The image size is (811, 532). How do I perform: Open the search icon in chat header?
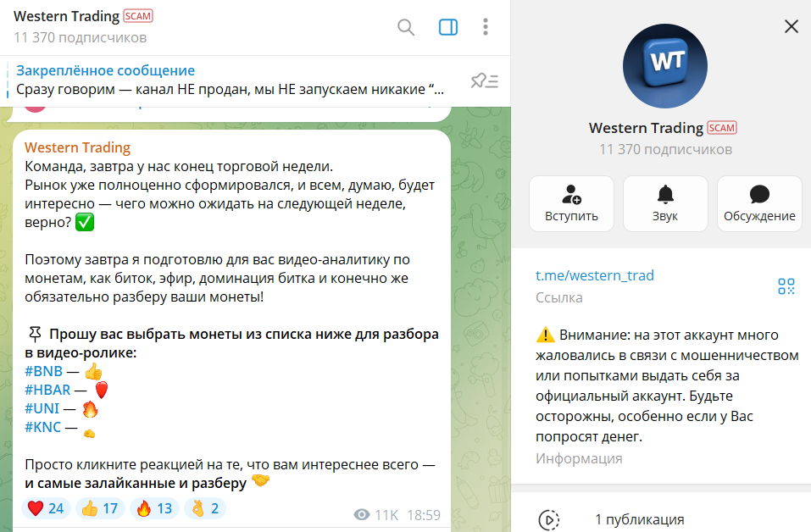click(406, 27)
